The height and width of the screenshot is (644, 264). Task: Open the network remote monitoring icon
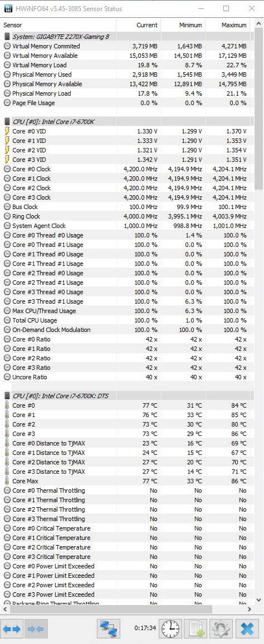pos(109,629)
